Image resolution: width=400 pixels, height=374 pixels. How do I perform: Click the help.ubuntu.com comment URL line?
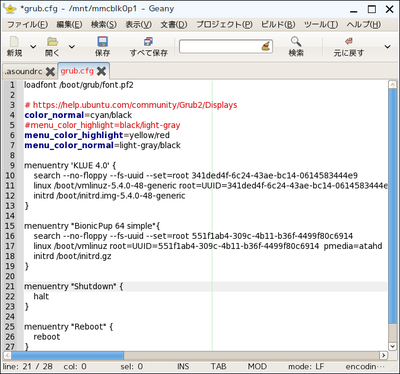(x=131, y=105)
